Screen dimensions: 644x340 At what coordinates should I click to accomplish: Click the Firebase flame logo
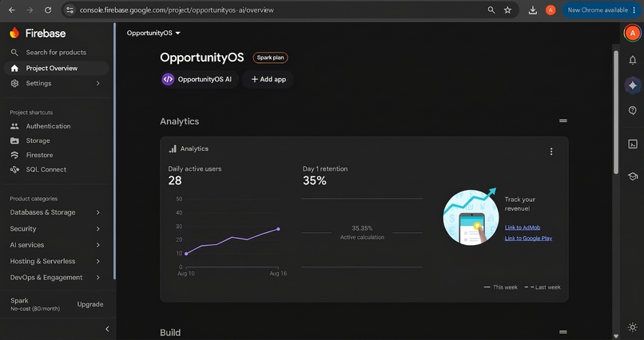click(x=14, y=33)
